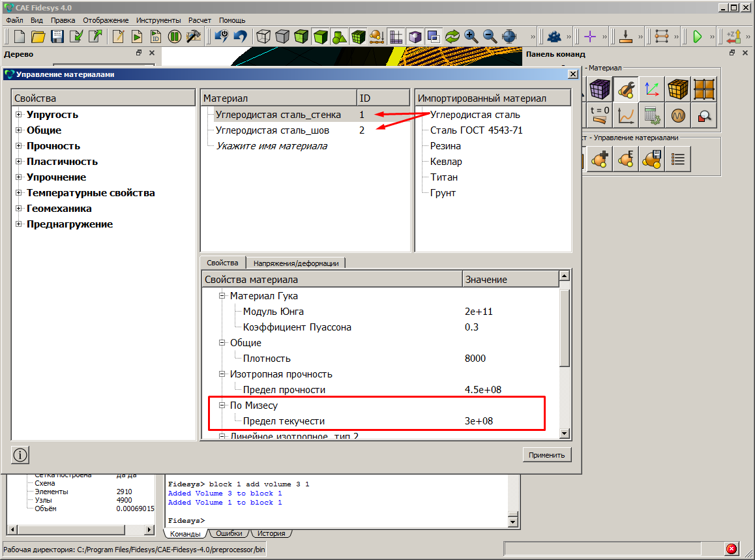The image size is (755, 560).
Task: Click the material wrench icon
Action: 626,89
